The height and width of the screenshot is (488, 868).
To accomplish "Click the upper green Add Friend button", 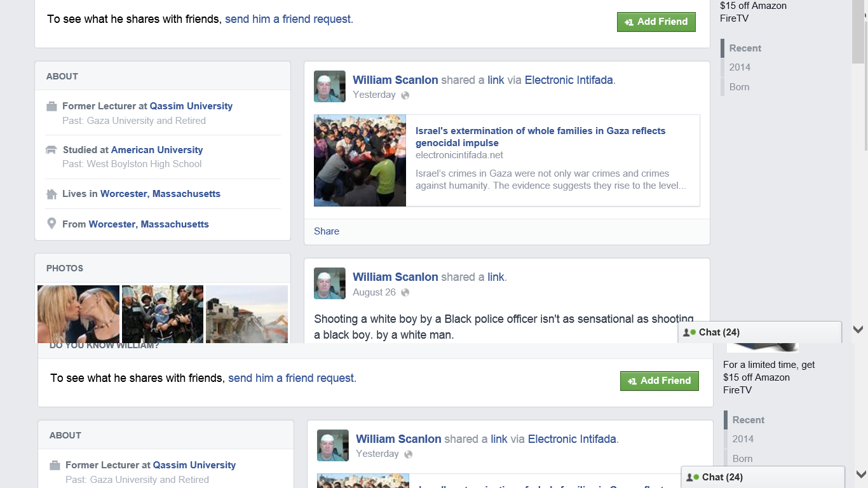I will pyautogui.click(x=656, y=22).
